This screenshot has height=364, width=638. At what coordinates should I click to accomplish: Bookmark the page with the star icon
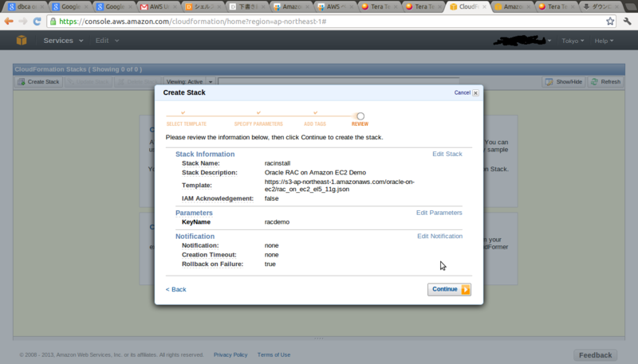pyautogui.click(x=610, y=22)
